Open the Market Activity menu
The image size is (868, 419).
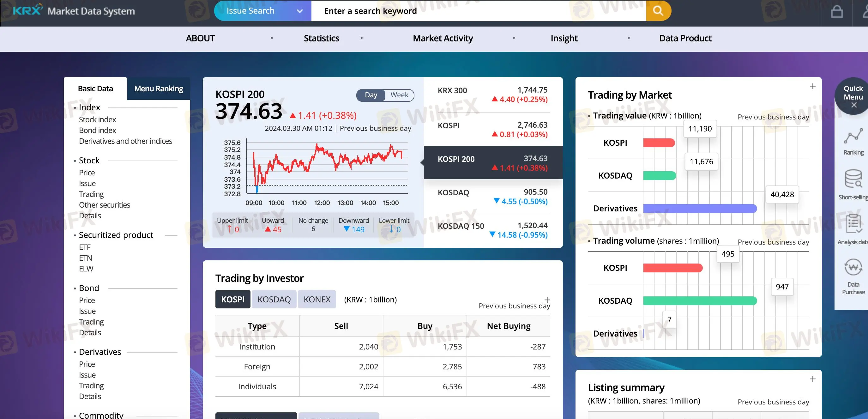(443, 39)
